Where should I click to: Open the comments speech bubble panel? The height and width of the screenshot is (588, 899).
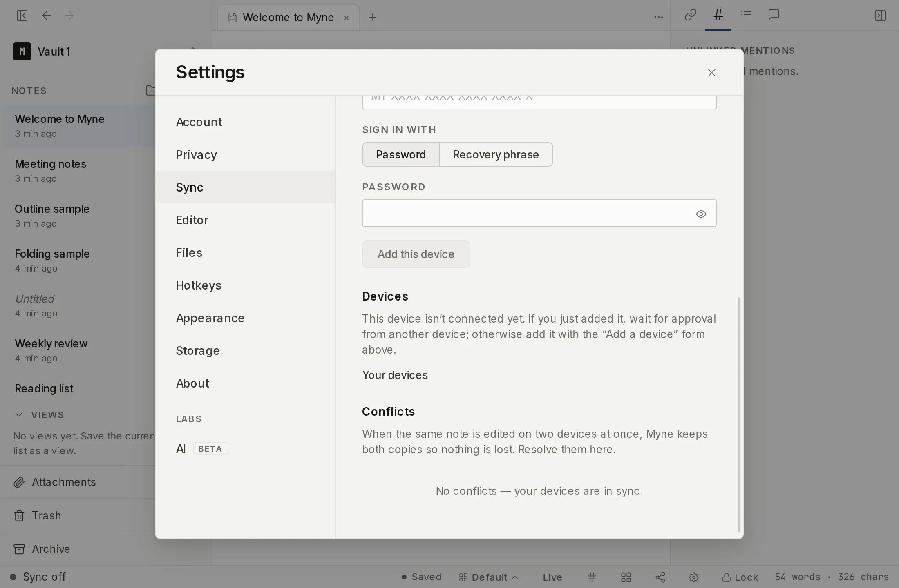tap(774, 15)
